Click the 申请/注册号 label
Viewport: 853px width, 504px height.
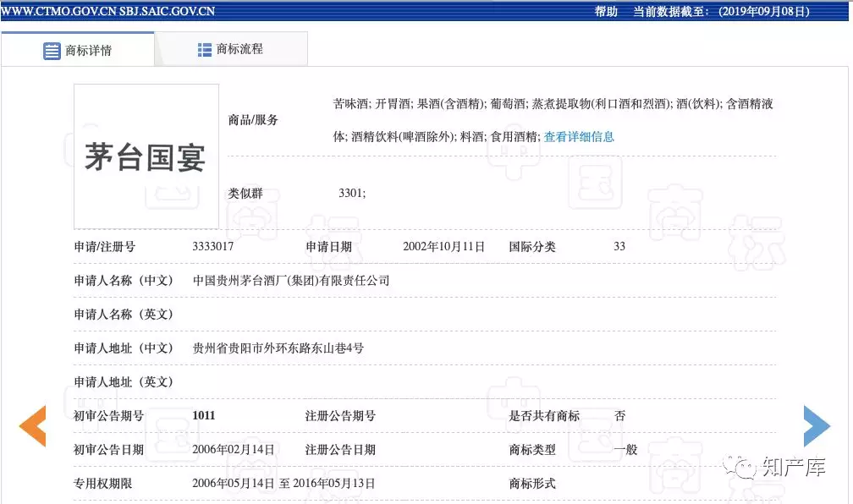click(x=104, y=246)
